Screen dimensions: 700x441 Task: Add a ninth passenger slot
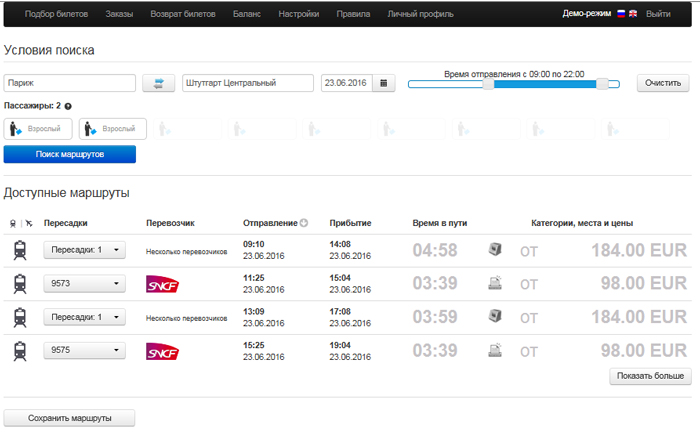click(635, 129)
